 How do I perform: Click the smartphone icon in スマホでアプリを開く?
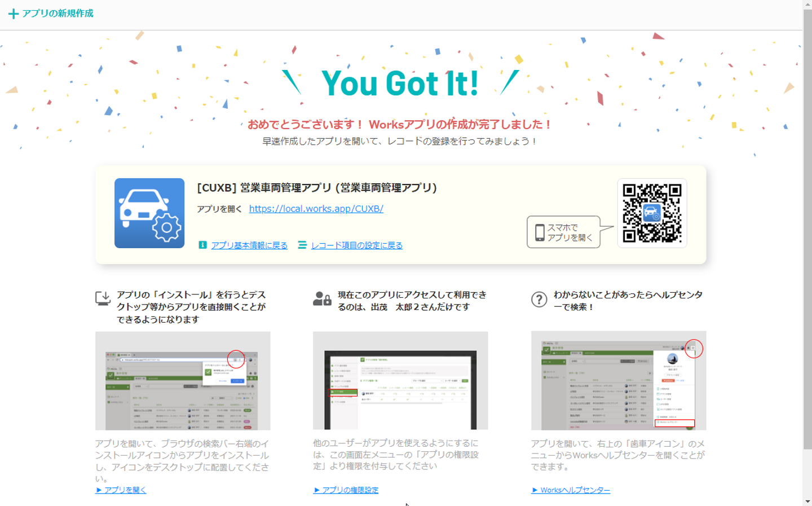[540, 232]
